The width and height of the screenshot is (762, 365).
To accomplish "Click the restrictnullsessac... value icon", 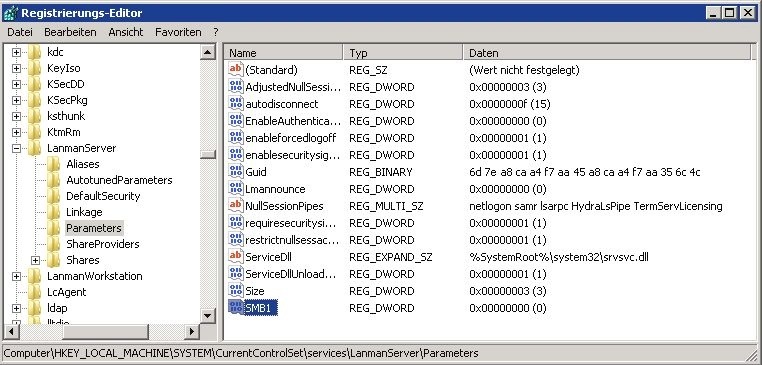I will pos(236,240).
